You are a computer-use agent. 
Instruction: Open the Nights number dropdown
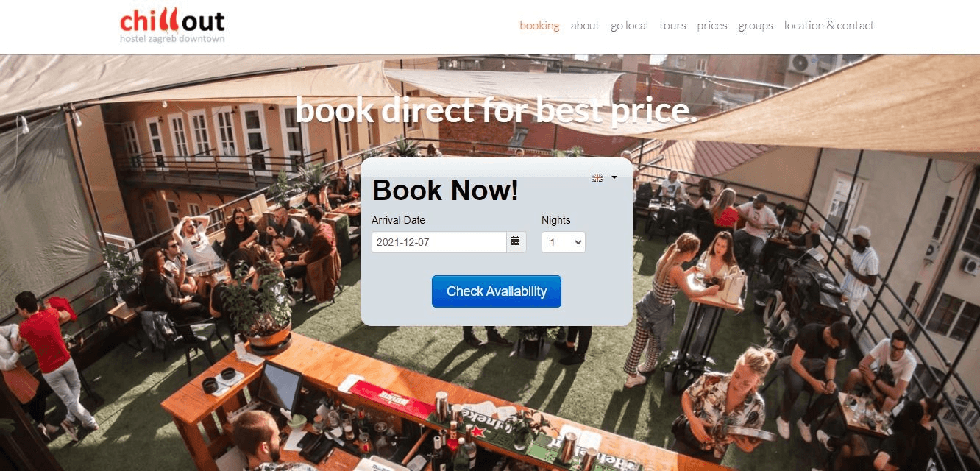(x=564, y=242)
